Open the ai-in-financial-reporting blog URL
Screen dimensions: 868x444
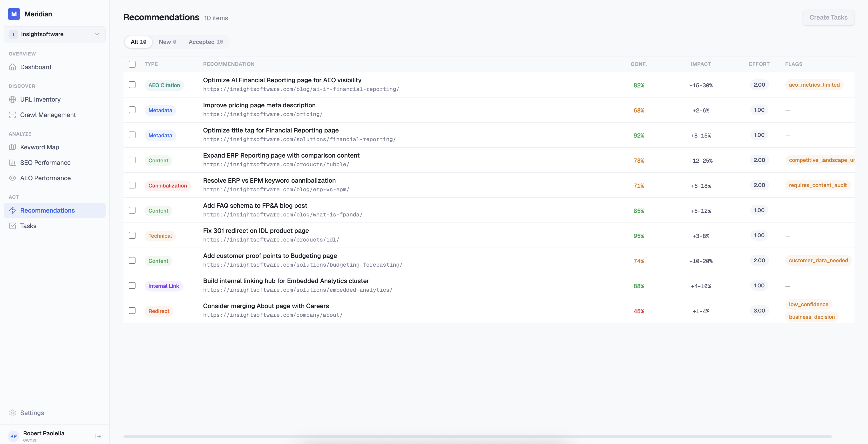click(301, 89)
